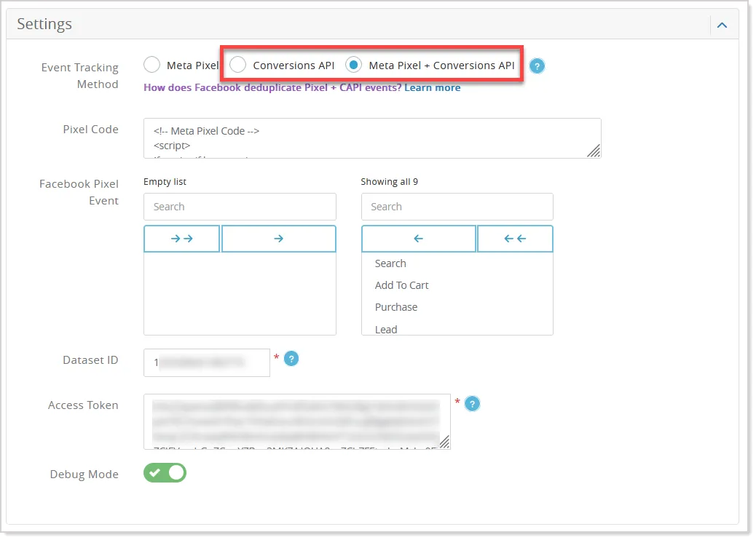The image size is (756, 540).
Task: Open help icon next to Access Token
Action: click(472, 404)
